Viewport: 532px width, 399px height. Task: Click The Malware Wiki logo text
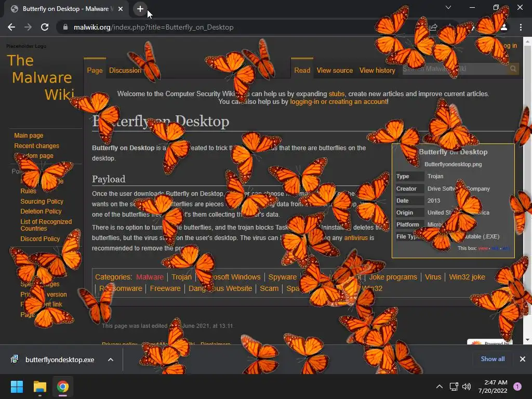click(x=41, y=77)
